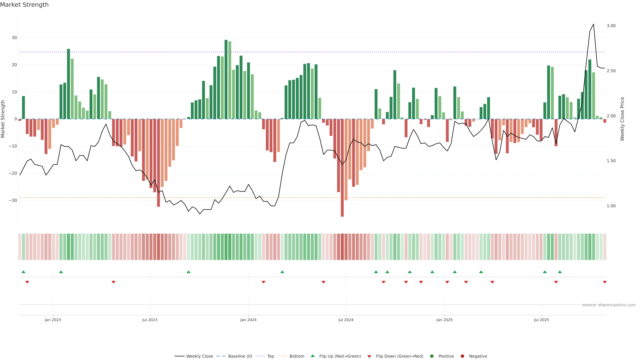Click Flip Down red triangle legend icon
The image size is (644, 362).
(369, 356)
